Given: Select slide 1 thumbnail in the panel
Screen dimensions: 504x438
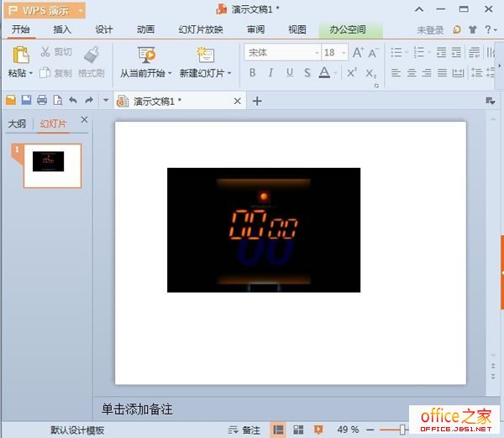Looking at the screenshot, I should point(52,164).
